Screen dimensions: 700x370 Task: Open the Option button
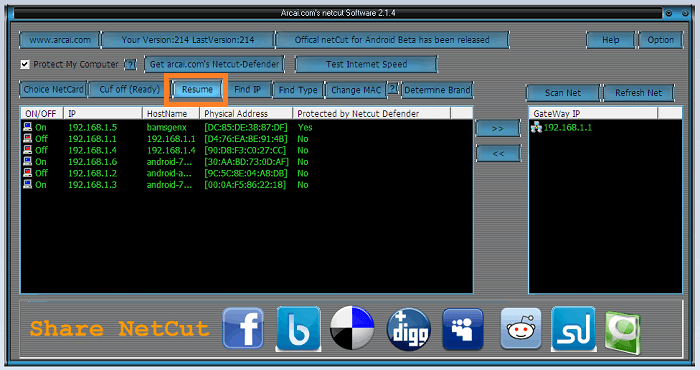point(660,40)
